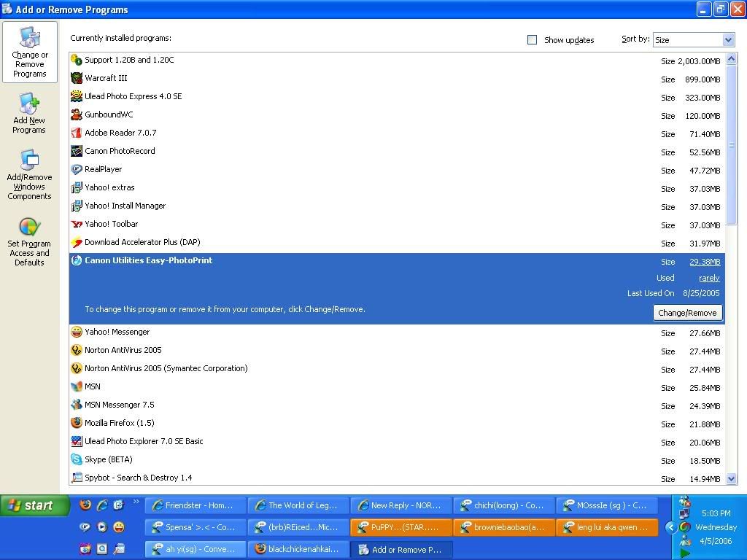Enable the Show updates checkbox
The width and height of the screenshot is (747, 560).
coord(532,40)
